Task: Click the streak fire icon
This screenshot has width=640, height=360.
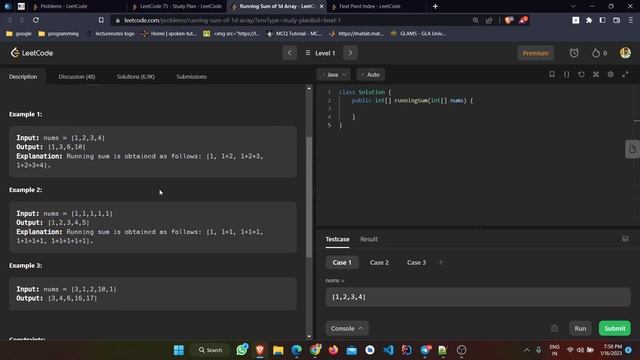Action: coord(596,53)
